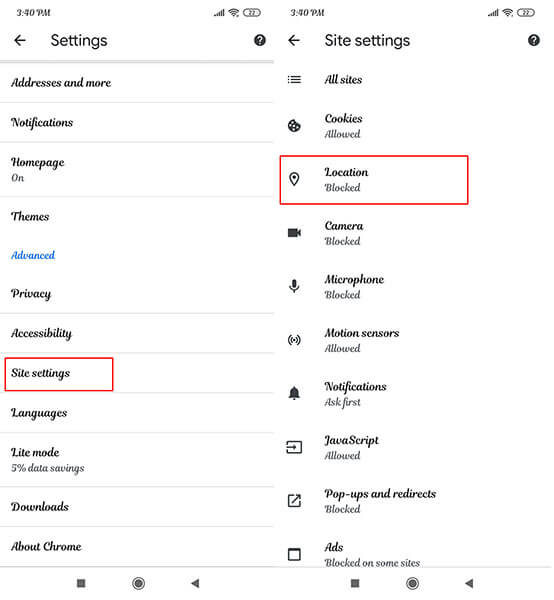Open Pop-ups and redirects setting
The width and height of the screenshot is (554, 600).
click(x=414, y=501)
